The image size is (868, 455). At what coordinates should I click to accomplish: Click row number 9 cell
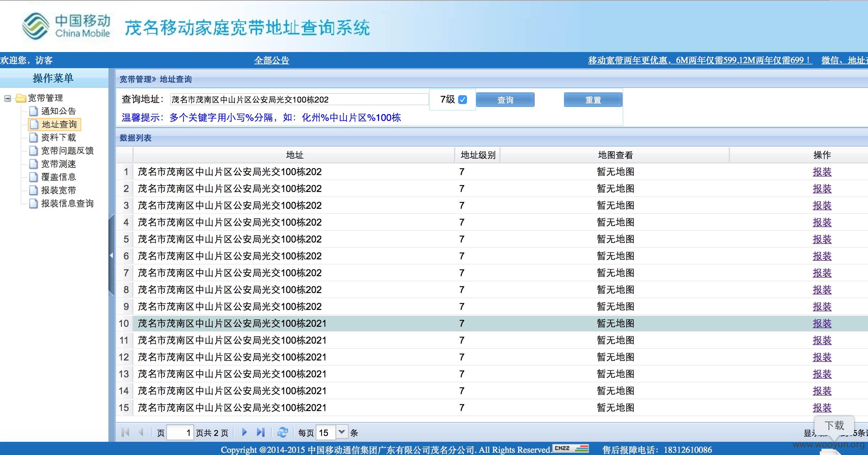point(126,306)
